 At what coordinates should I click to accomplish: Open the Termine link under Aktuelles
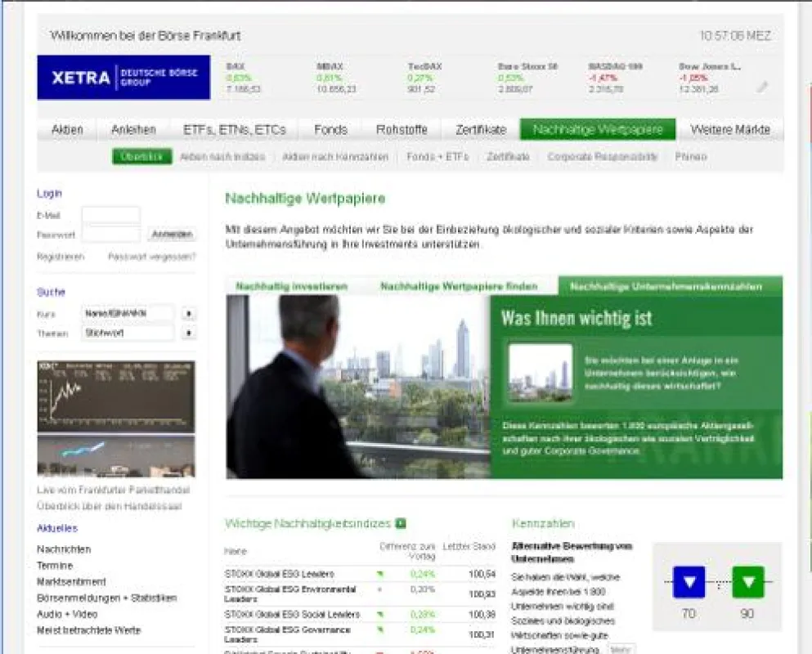(x=55, y=566)
